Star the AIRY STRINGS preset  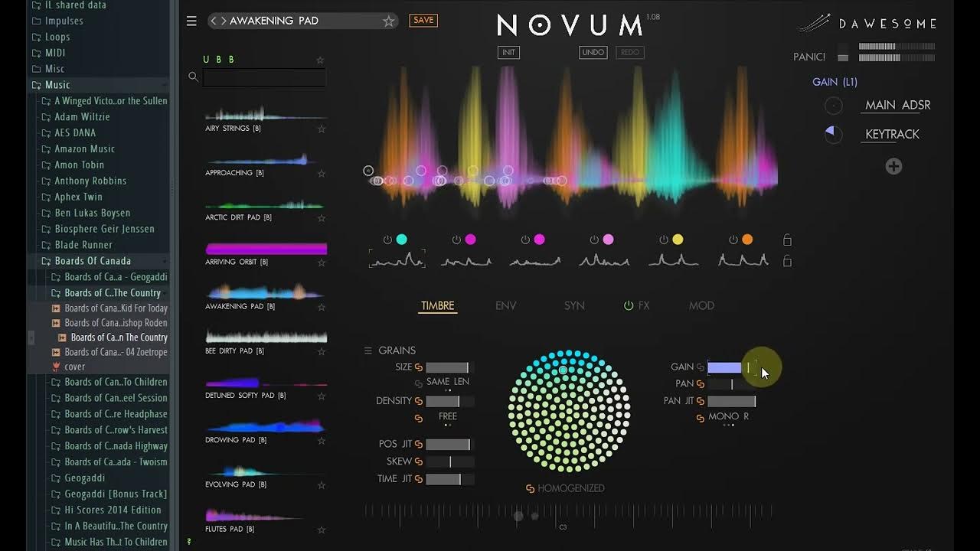click(x=322, y=129)
